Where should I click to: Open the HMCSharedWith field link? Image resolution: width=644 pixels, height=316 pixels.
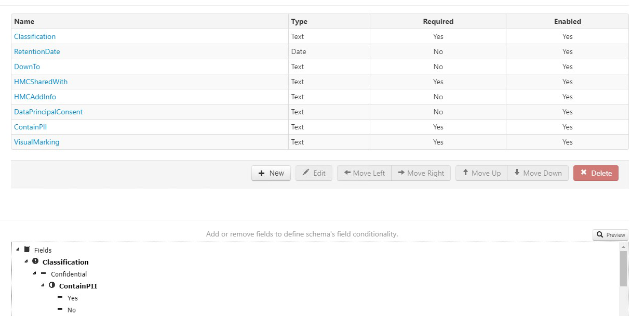(41, 82)
